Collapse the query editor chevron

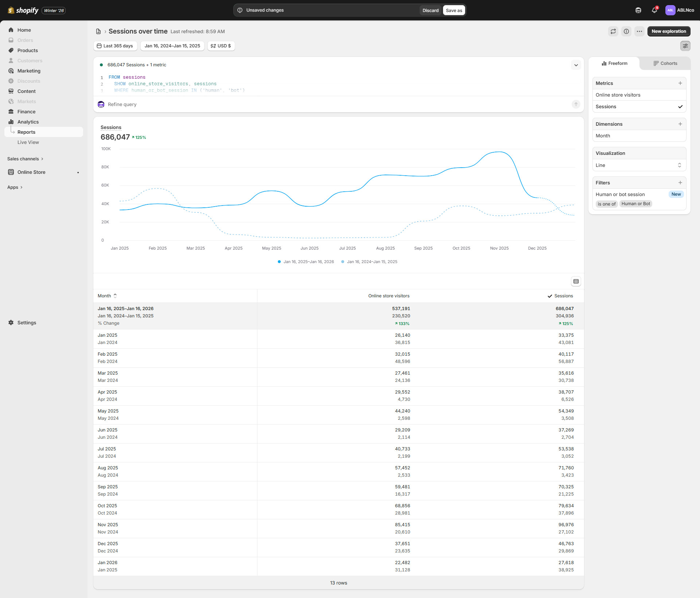[576, 65]
